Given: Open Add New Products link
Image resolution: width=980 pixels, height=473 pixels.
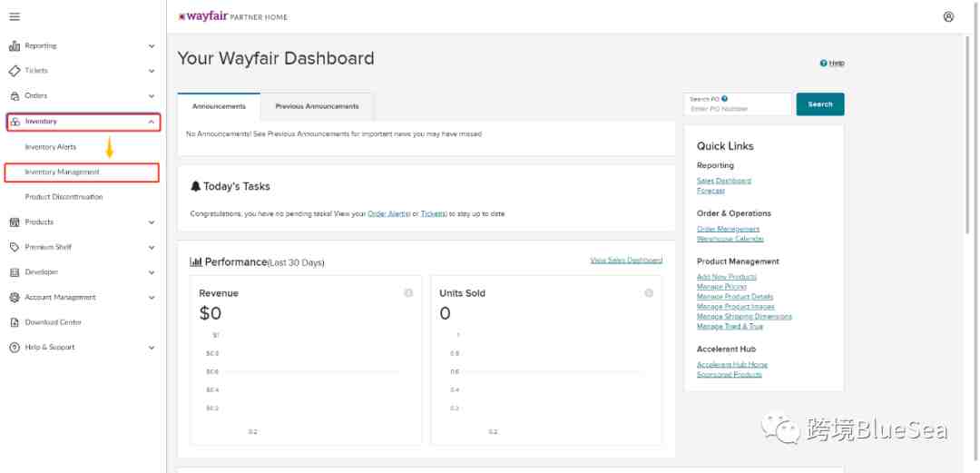Looking at the screenshot, I should coord(727,277).
